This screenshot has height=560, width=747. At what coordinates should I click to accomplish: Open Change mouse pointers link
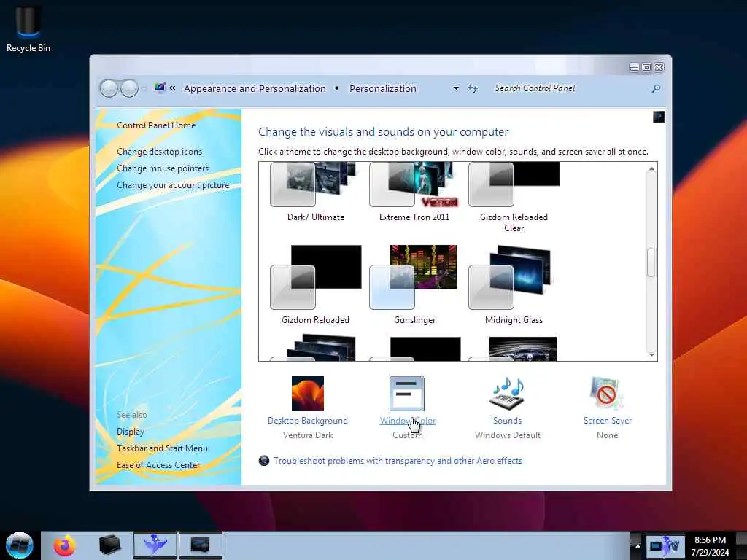tap(163, 168)
